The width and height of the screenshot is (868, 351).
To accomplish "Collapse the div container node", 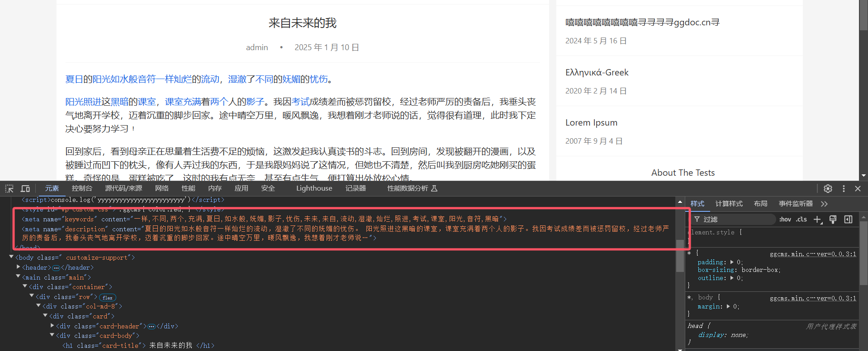I will (x=25, y=286).
